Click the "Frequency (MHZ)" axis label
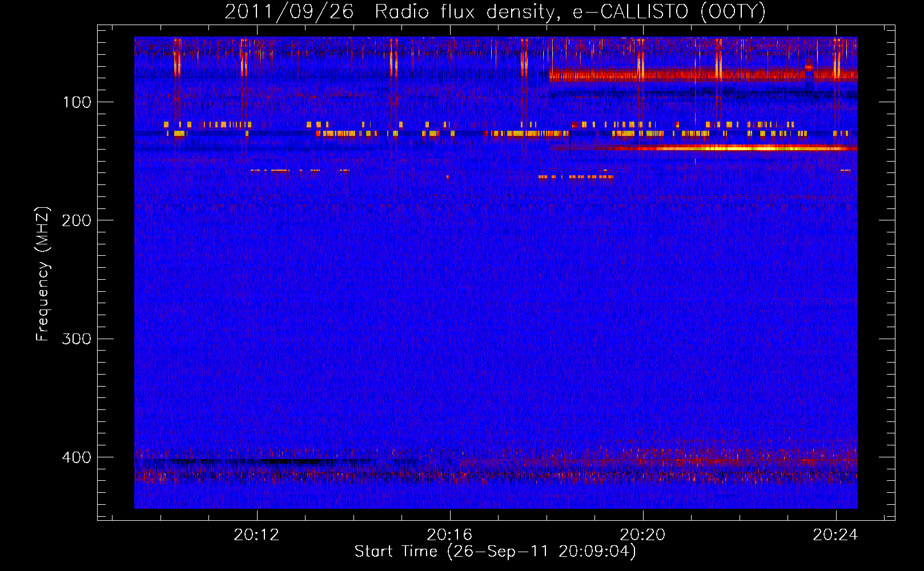The height and width of the screenshot is (571, 924). [42, 274]
